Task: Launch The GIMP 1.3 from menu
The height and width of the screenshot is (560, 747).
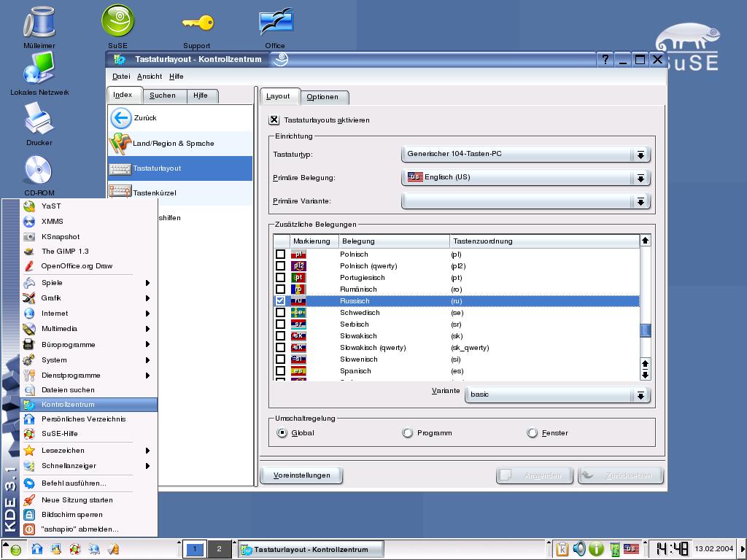Action: [88, 252]
